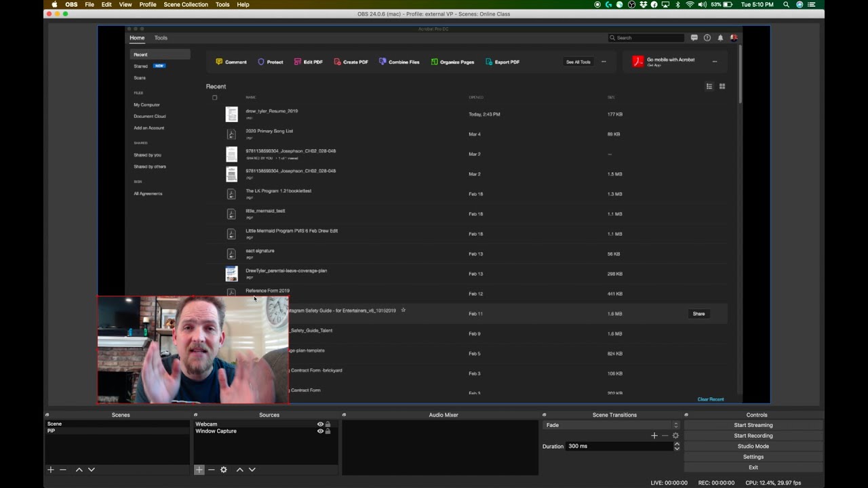Open the File menu
Viewport: 868px width, 488px height.
coord(90,4)
